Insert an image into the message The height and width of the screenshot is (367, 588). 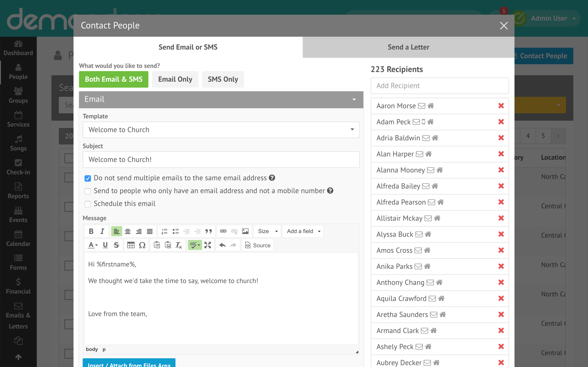pyautogui.click(x=245, y=231)
